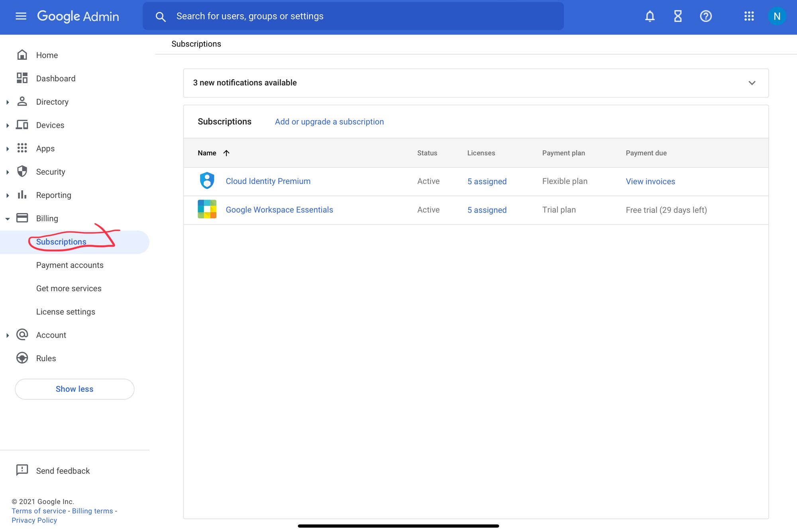This screenshot has height=532, width=797.
Task: Click the Google Admin logo
Action: tap(78, 16)
